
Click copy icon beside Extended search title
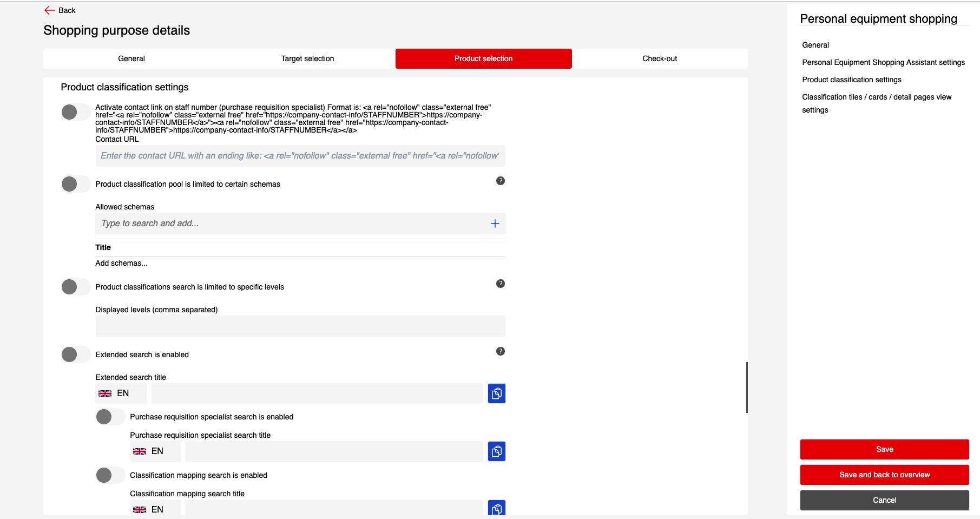496,393
